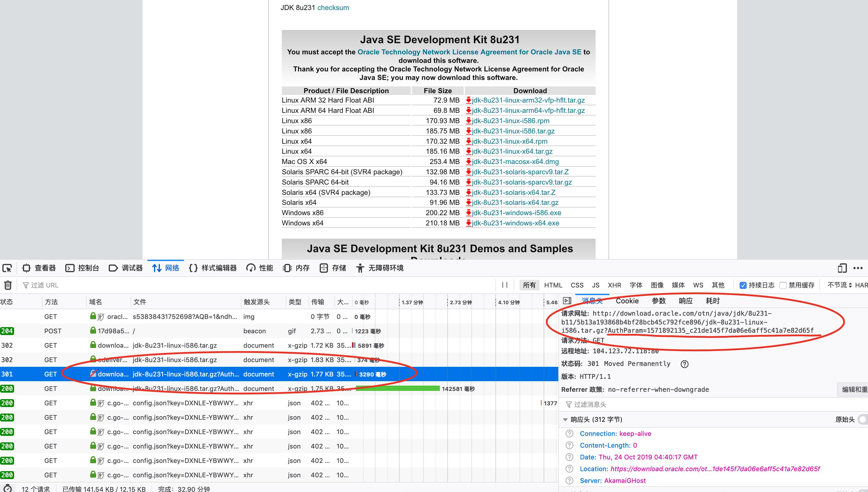
Task: Click the performance analysis stopwatch icon
Action: coord(7,488)
